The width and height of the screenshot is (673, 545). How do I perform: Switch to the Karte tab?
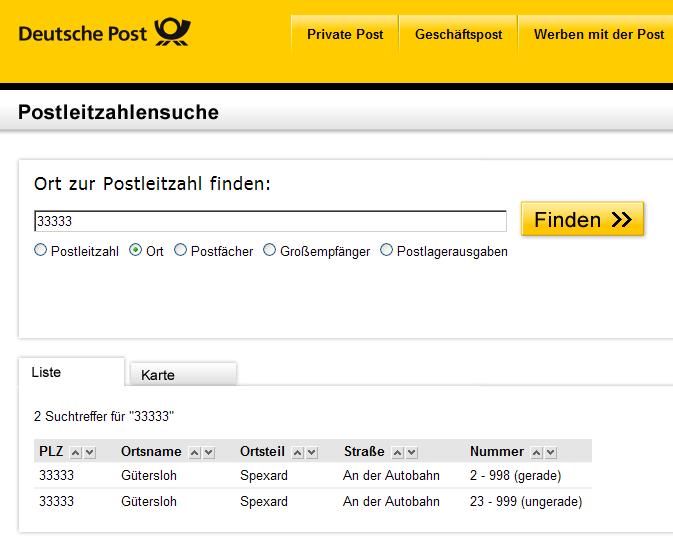pyautogui.click(x=182, y=375)
